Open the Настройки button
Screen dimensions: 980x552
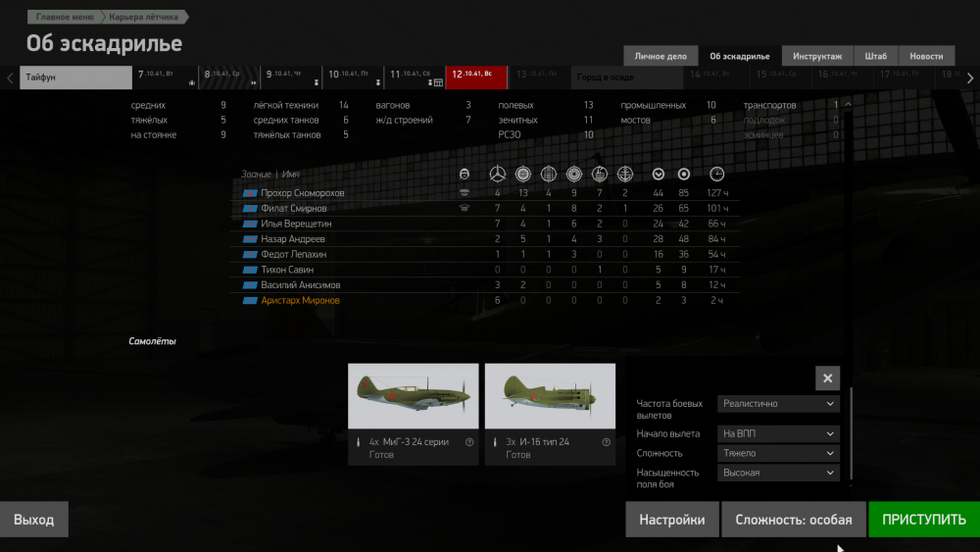(672, 520)
